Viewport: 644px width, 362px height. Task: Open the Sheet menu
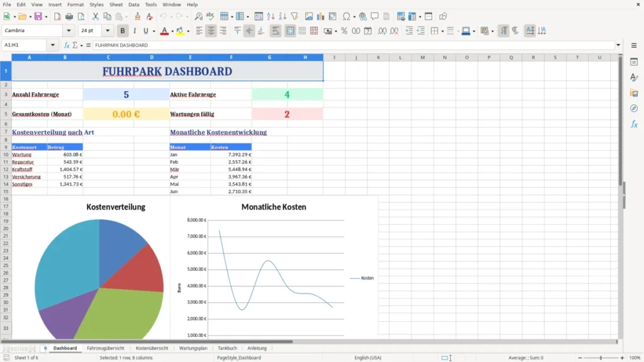coord(116,4)
